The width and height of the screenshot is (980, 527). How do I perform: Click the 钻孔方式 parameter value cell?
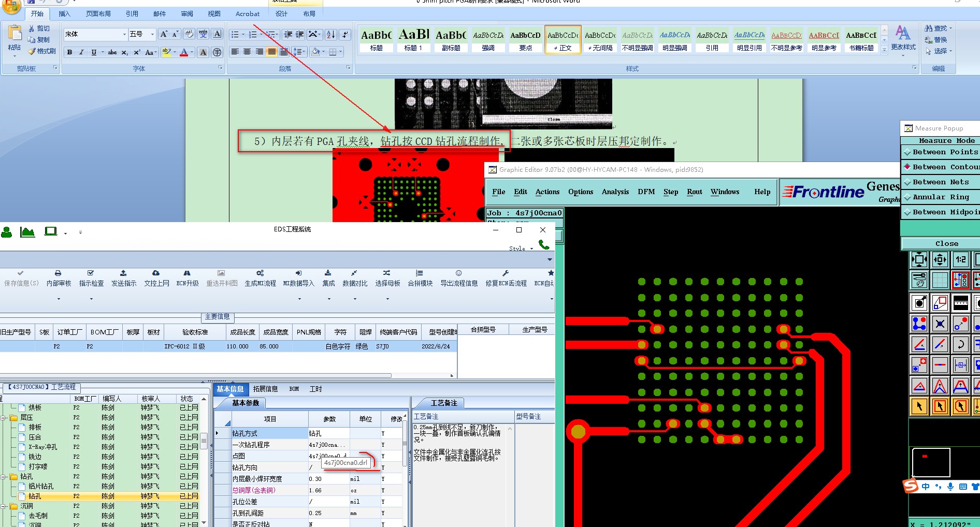coord(329,433)
